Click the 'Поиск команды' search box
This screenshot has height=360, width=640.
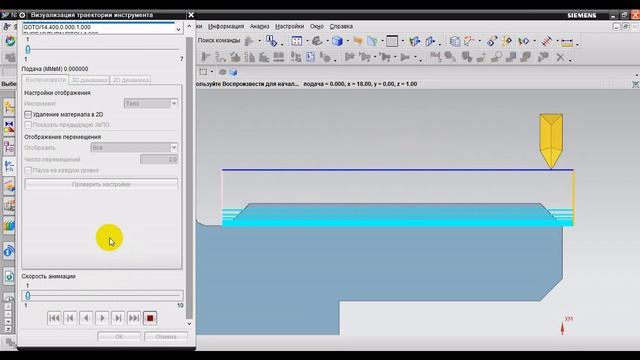[x=219, y=40]
